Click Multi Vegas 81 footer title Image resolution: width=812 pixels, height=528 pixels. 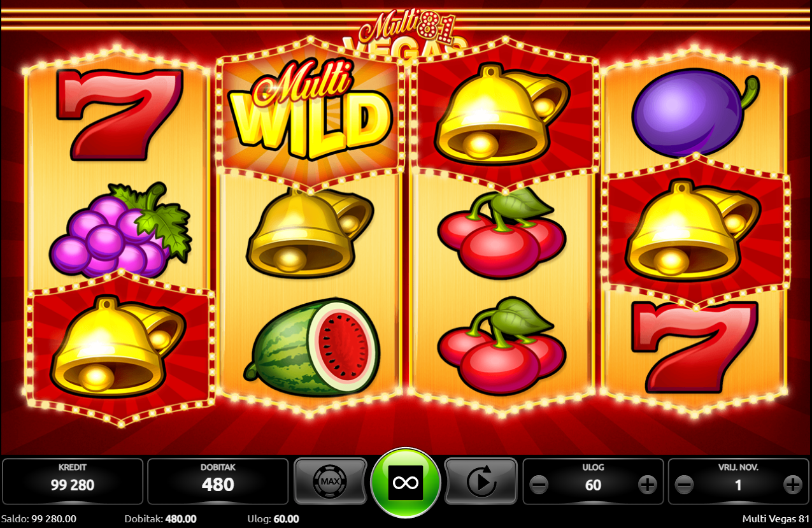tap(776, 519)
